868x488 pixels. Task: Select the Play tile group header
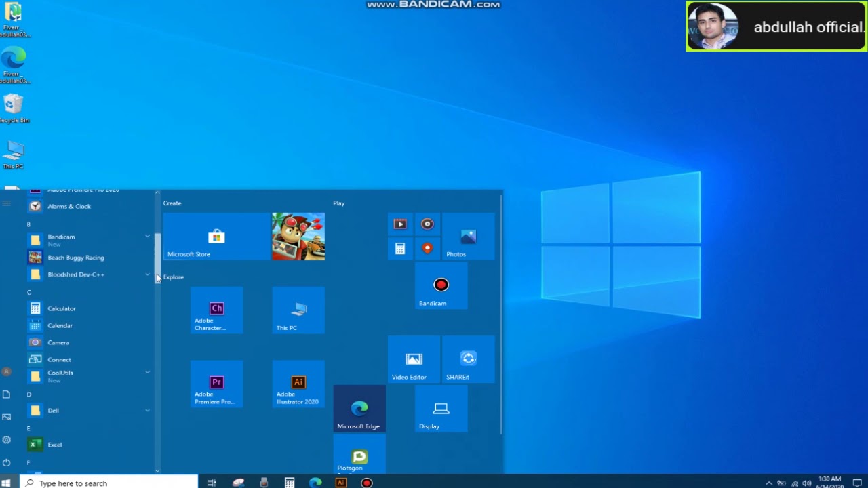point(339,203)
